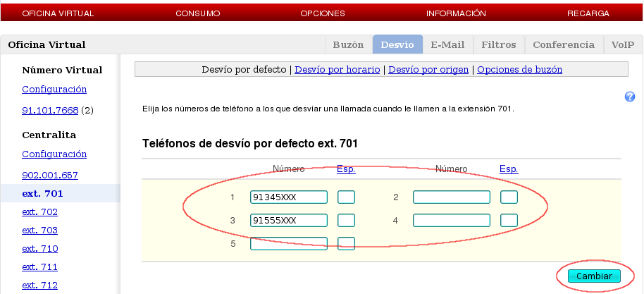Click the number 5 phone field
The width and height of the screenshot is (644, 294).
point(289,243)
